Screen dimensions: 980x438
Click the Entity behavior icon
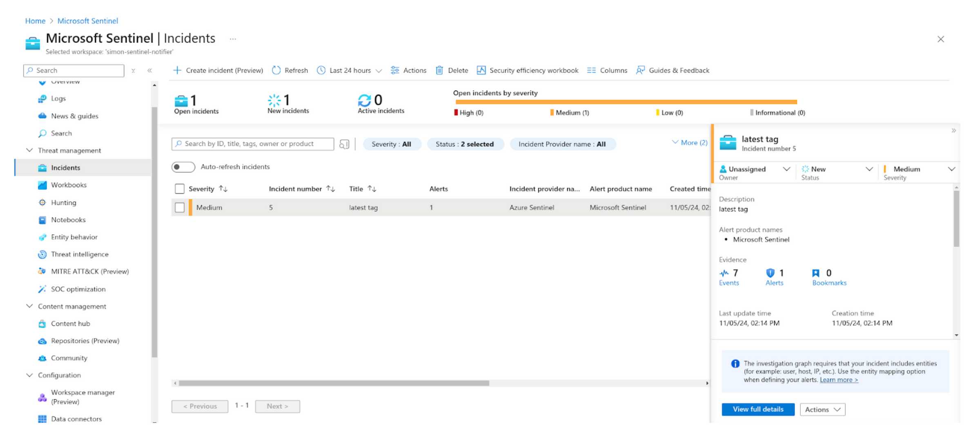pyautogui.click(x=42, y=237)
